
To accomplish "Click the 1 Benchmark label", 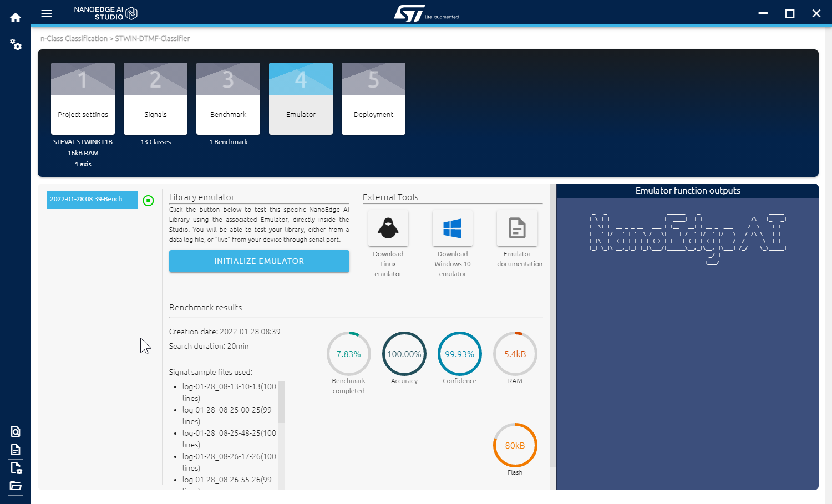I will [228, 142].
